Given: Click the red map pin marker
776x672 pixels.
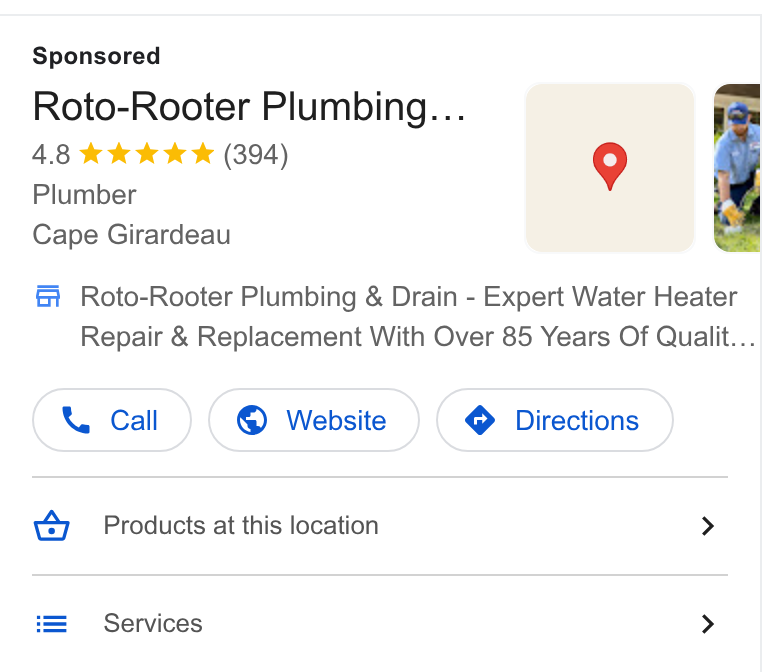Looking at the screenshot, I should point(610,166).
